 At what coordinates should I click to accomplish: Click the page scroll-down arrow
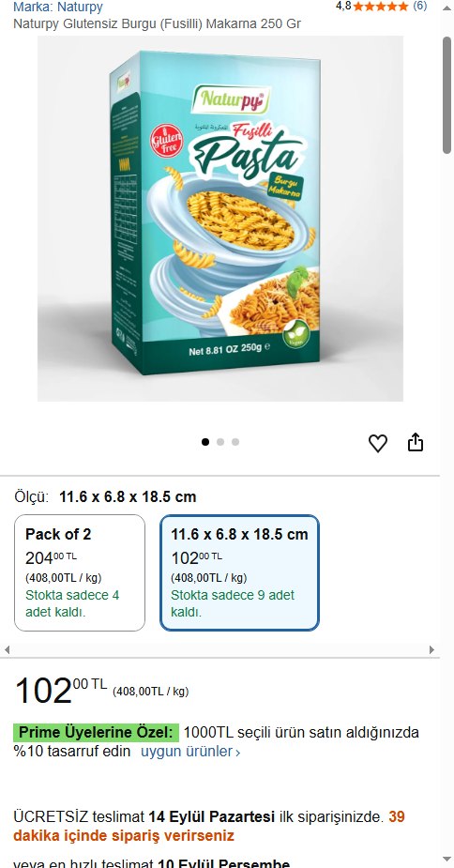[x=446, y=860]
